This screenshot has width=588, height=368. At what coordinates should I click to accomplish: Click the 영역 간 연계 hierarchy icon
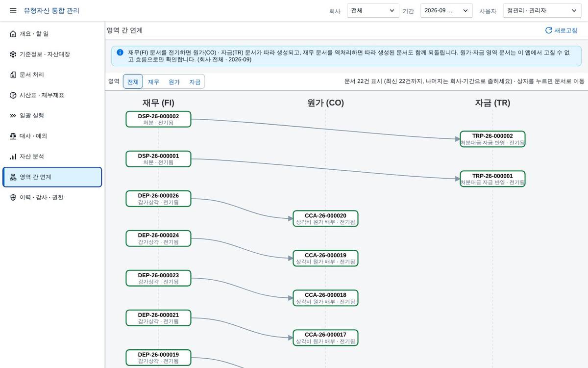click(x=13, y=177)
